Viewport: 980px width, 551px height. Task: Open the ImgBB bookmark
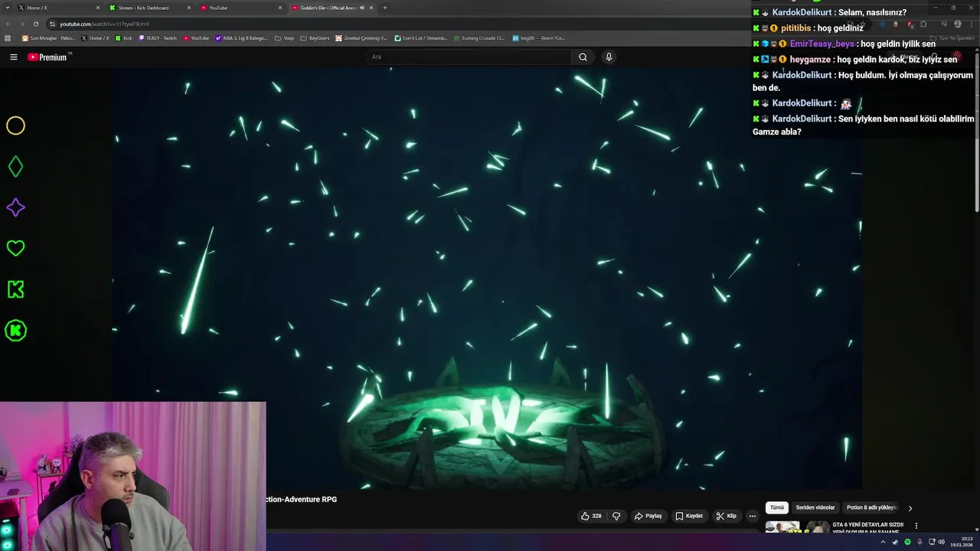pos(538,37)
